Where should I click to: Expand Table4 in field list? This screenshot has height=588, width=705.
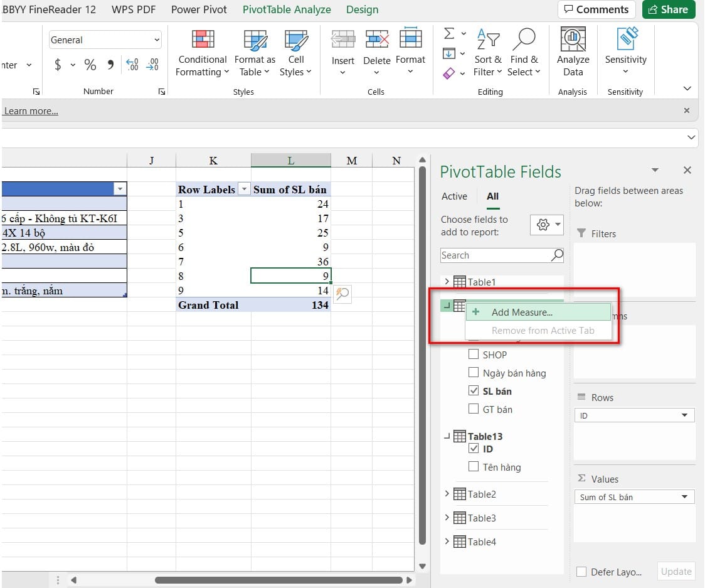(447, 541)
